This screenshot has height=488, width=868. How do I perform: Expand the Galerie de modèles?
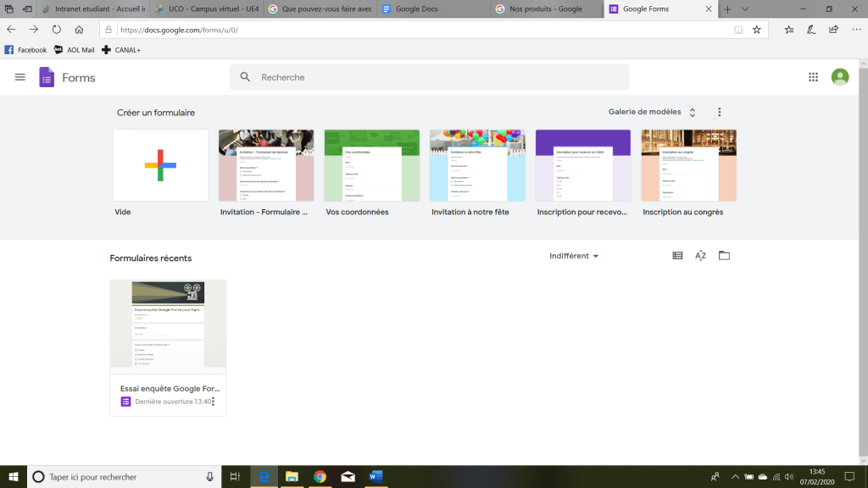pos(651,112)
